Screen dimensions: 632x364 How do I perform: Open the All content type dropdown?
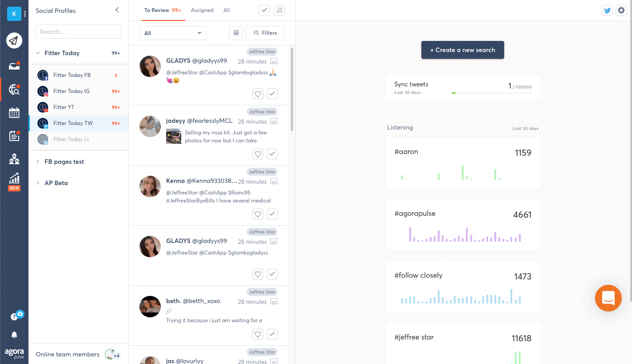pyautogui.click(x=173, y=33)
